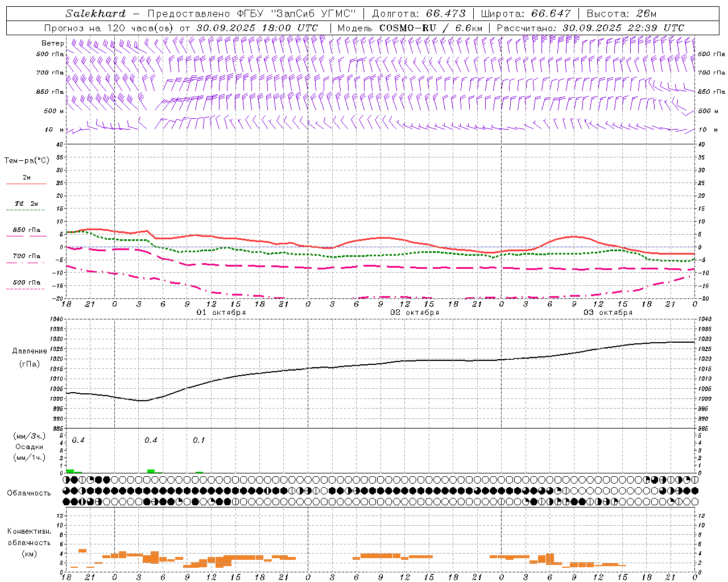Image resolution: width=728 pixels, height=582 pixels.
Task: Select the 'Тем-ра(°C)' temperature axis title
Action: tap(27, 161)
